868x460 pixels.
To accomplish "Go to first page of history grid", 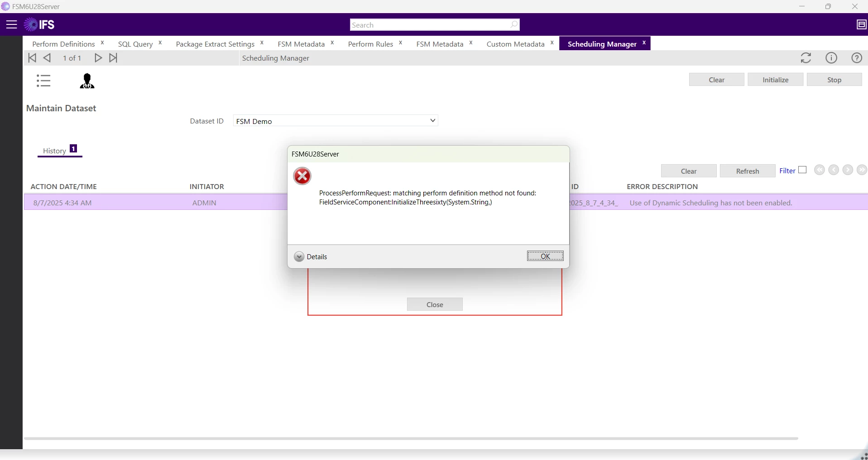I will click(x=820, y=170).
